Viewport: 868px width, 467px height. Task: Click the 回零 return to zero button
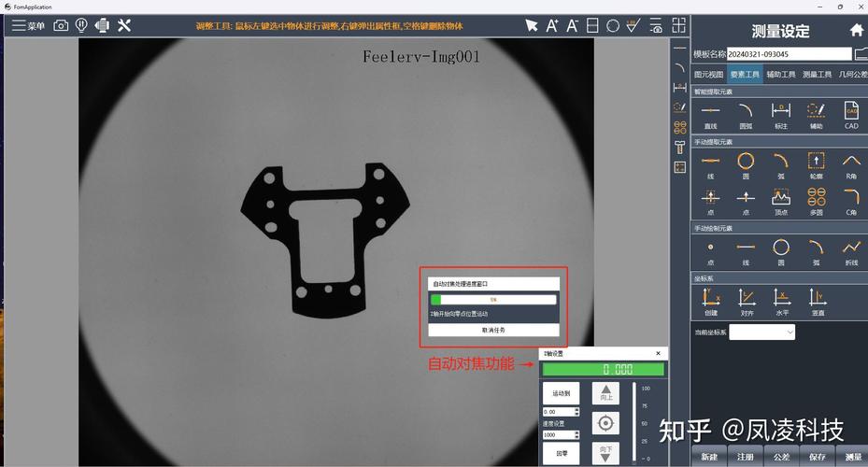(x=561, y=453)
